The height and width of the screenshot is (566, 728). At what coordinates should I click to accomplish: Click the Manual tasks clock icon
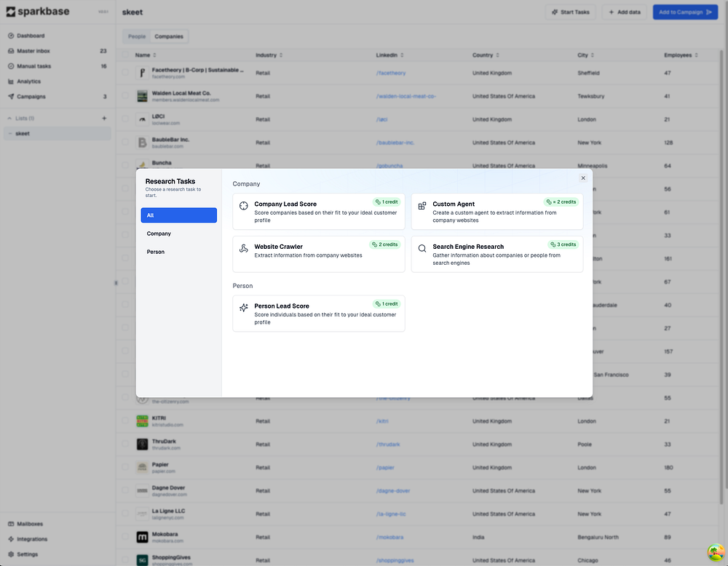[11, 66]
